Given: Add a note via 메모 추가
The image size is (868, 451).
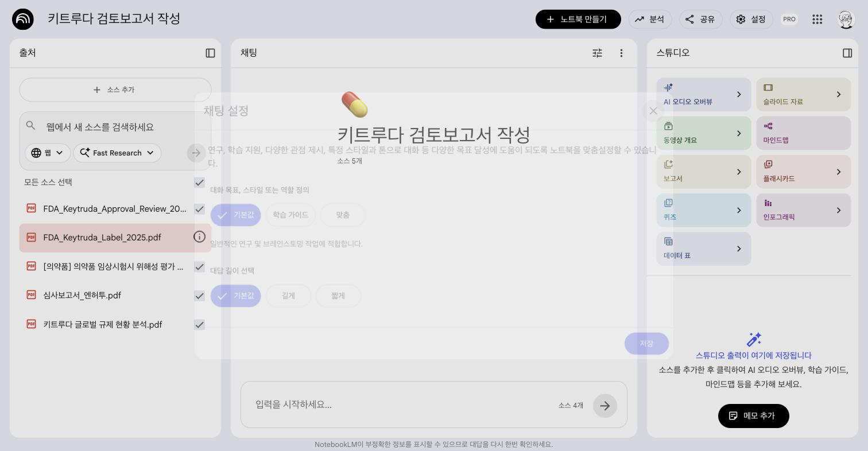Looking at the screenshot, I should click(x=753, y=415).
